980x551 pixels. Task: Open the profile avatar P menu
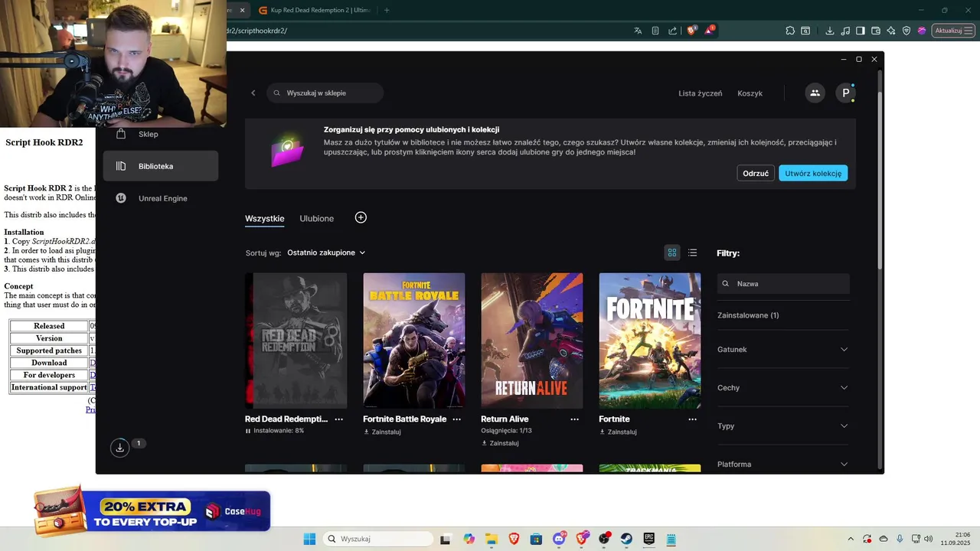coord(845,93)
